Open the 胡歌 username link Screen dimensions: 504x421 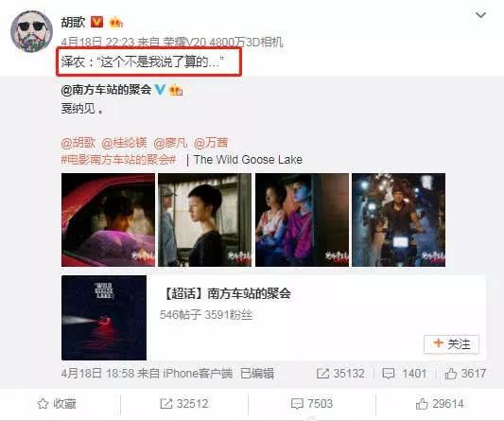73,22
